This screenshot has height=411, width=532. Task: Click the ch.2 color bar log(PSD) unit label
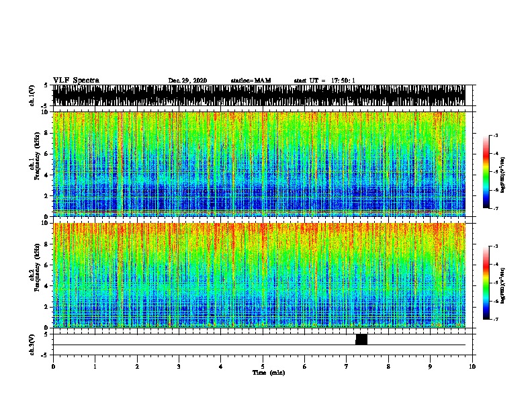click(x=503, y=286)
